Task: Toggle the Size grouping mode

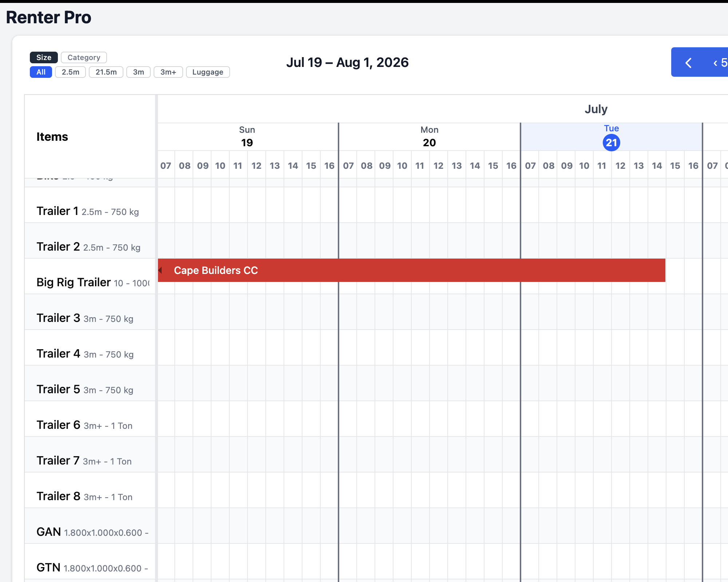Action: [x=44, y=57]
